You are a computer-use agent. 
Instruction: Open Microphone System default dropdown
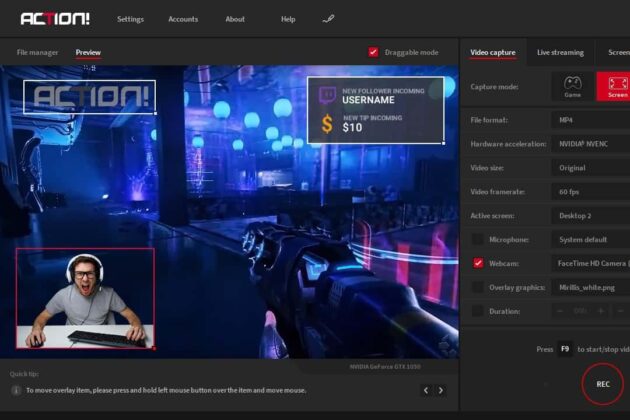pos(591,240)
